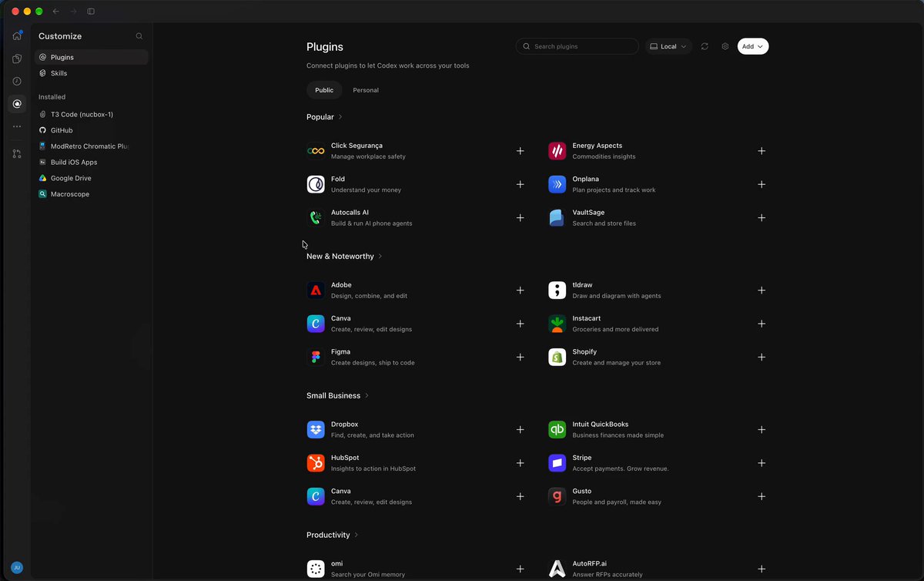The image size is (924, 581).
Task: Click the git branch icon in left rail
Action: click(x=17, y=154)
